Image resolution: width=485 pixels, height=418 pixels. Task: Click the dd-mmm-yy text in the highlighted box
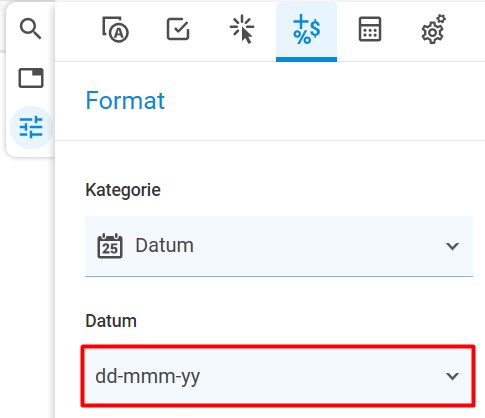[x=148, y=377]
